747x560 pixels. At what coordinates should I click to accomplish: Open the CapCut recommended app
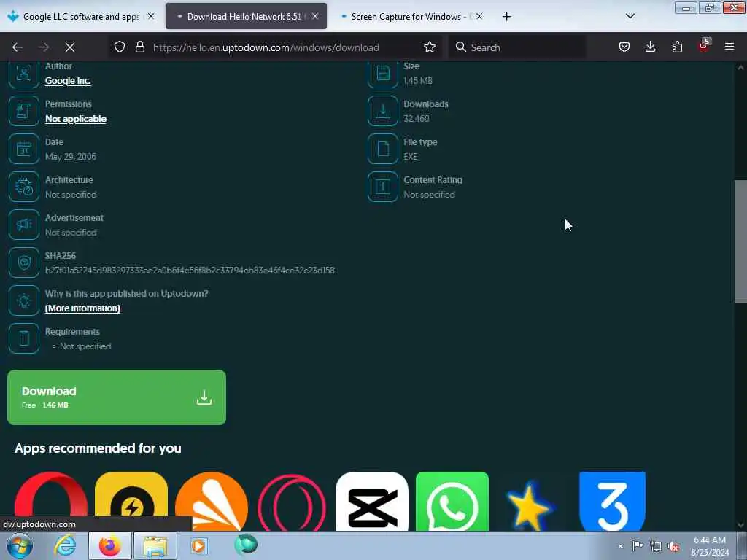(x=372, y=501)
